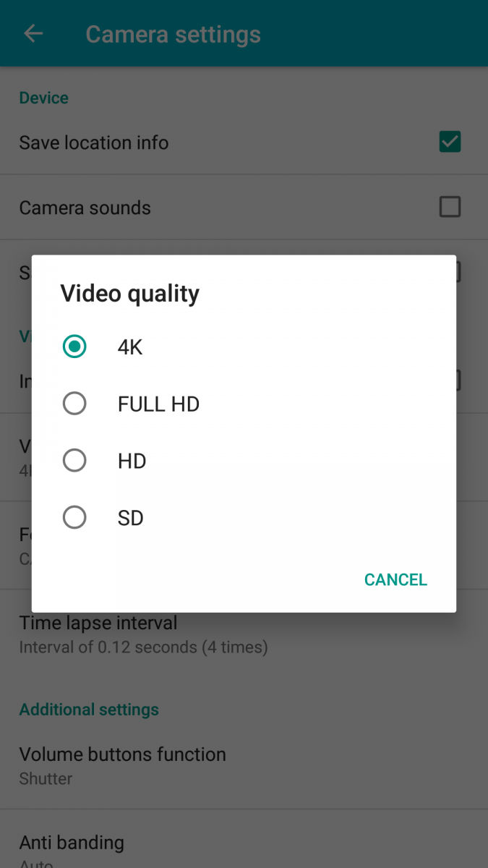The image size is (488, 868).
Task: Dismiss dialog with the CANCEL button
Action: click(x=395, y=579)
